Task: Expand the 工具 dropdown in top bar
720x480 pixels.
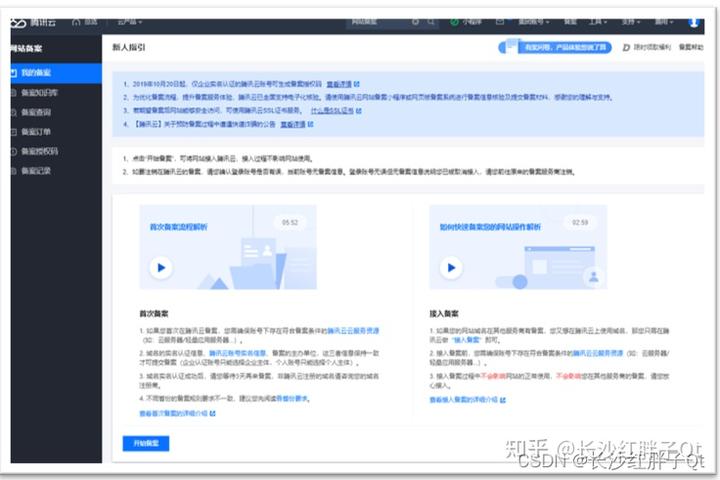Action: coord(598,22)
